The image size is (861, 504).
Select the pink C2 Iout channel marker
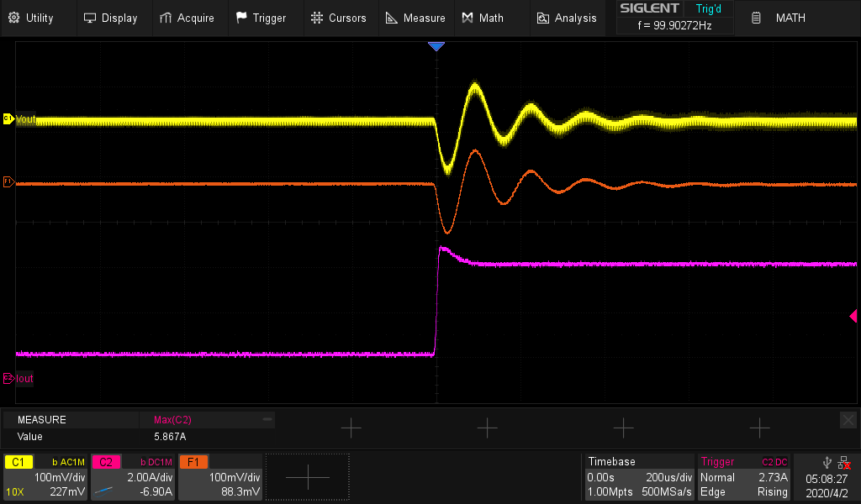[8, 378]
